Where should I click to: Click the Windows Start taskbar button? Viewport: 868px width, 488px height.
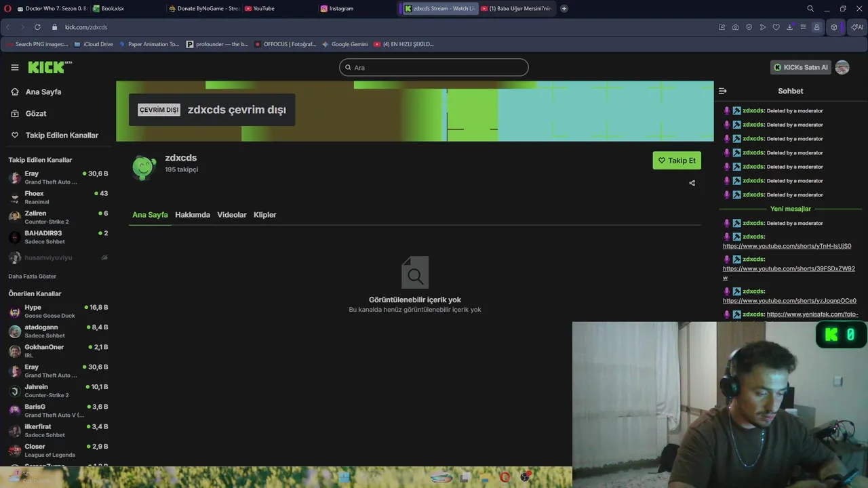point(344,477)
